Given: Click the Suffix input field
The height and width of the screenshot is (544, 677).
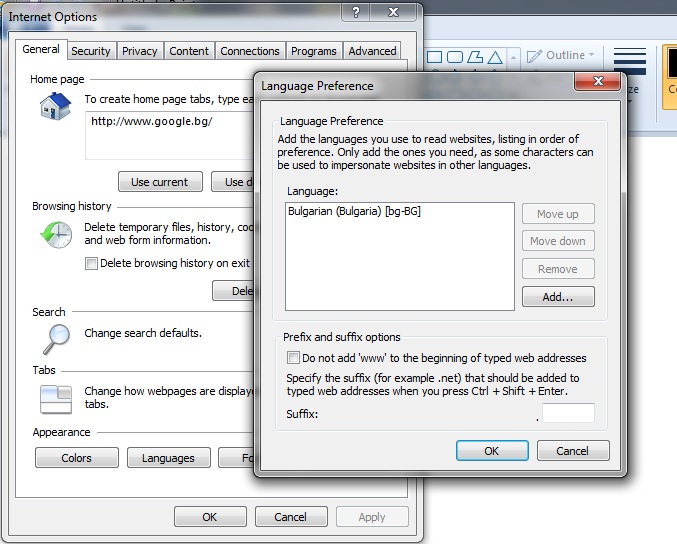Looking at the screenshot, I should point(568,413).
